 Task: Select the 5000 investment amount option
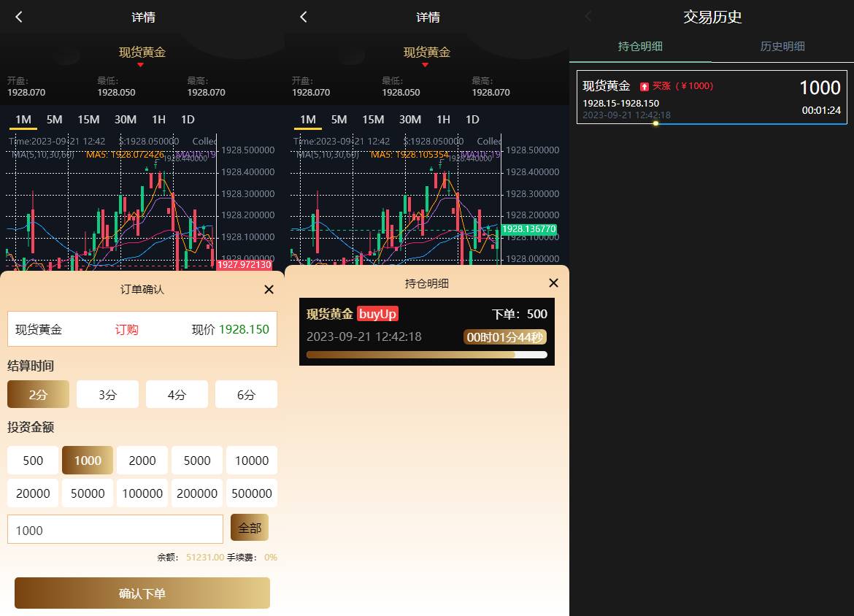(196, 461)
